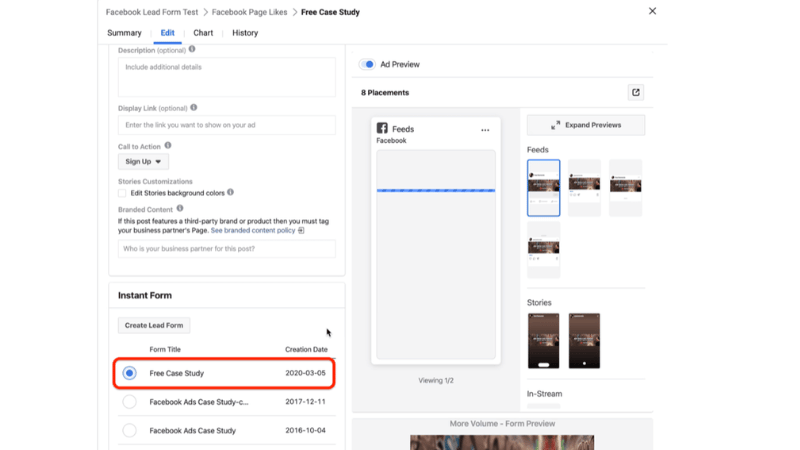Focus the Description text area
The image size is (800, 450).
(227, 77)
